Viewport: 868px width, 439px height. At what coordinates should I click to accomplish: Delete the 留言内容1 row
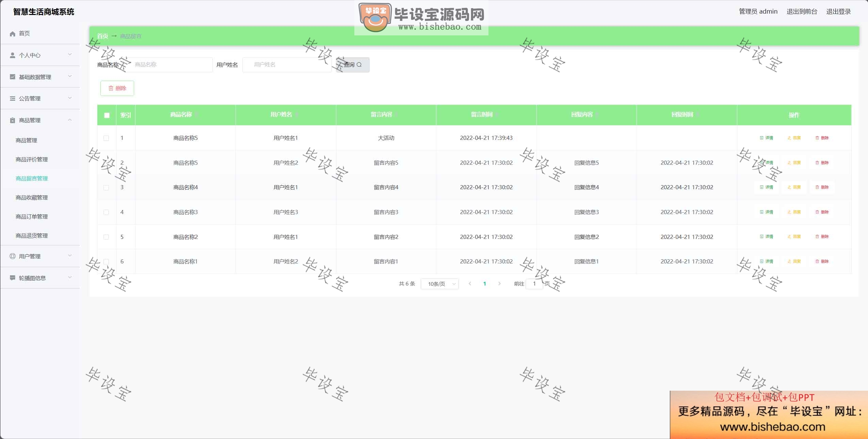pos(822,261)
